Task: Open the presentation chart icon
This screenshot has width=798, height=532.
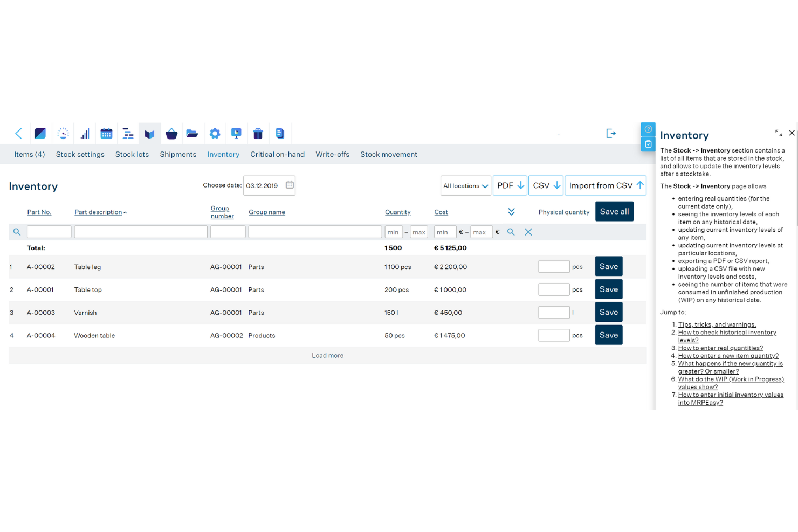Action: 236,134
